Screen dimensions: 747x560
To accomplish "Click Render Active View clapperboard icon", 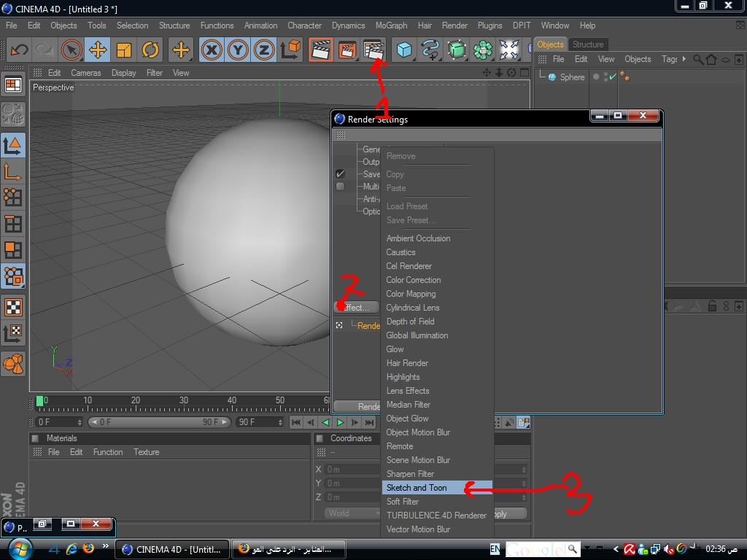I will point(321,50).
